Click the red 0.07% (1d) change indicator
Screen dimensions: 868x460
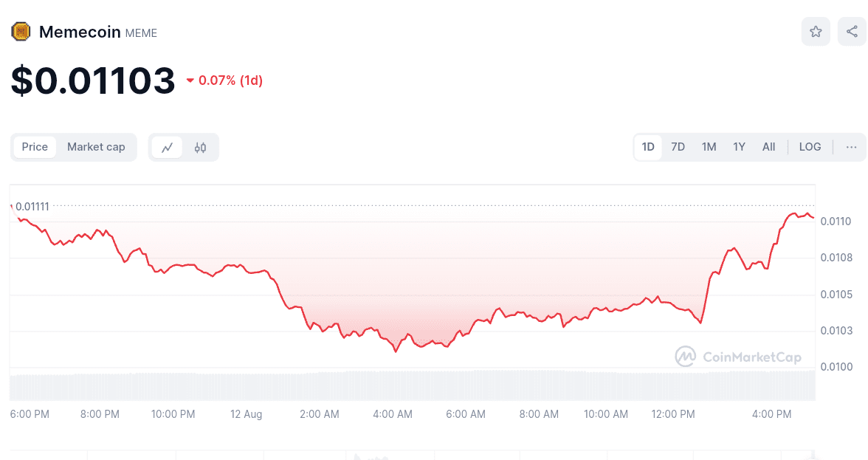click(x=224, y=80)
